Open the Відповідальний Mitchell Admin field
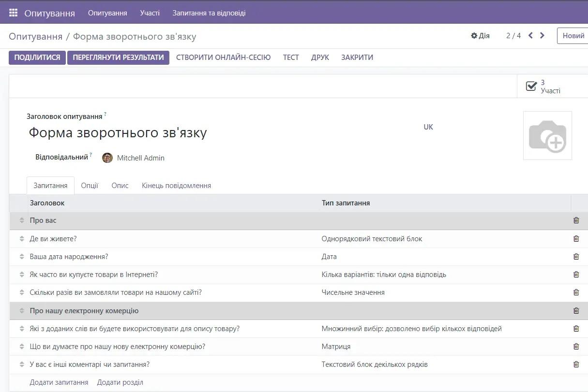588x392 pixels. point(140,158)
